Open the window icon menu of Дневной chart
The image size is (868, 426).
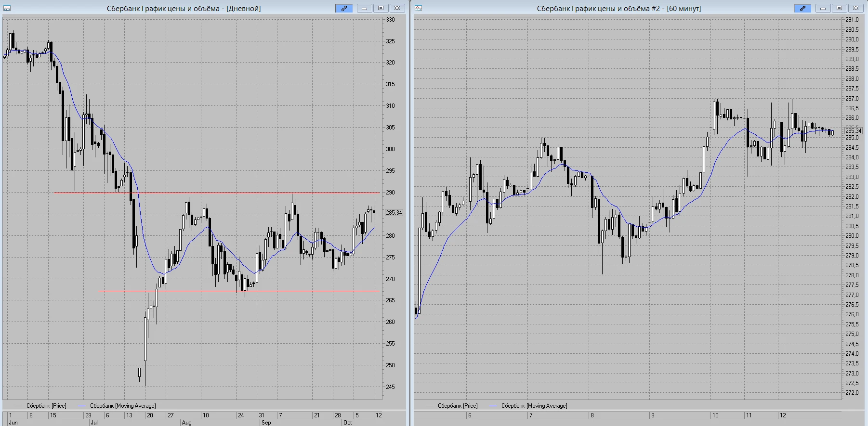coord(7,8)
